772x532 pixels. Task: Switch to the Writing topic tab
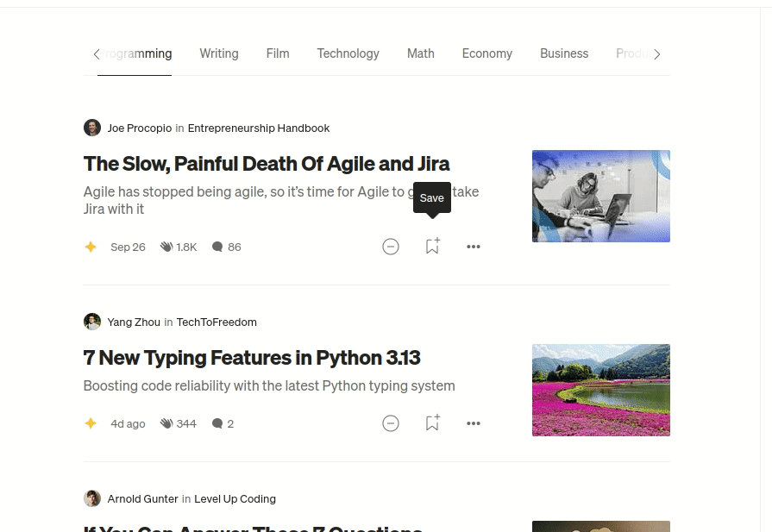219,53
